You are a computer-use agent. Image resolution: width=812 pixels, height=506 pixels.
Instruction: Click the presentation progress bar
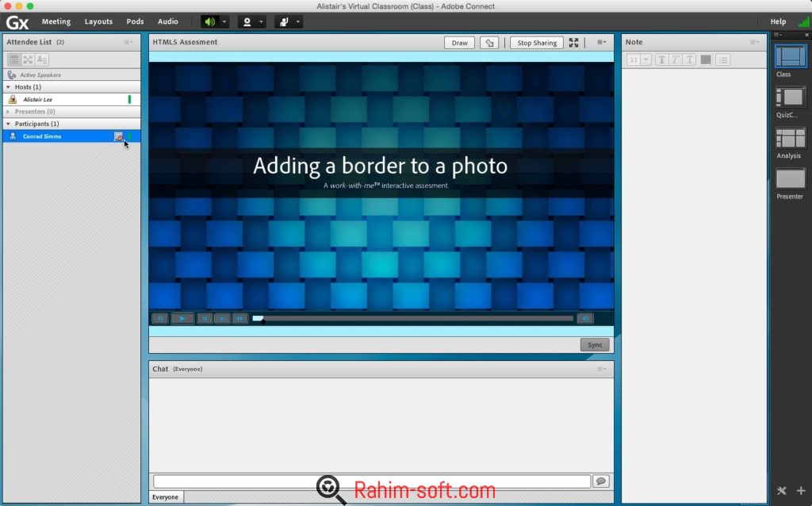click(x=412, y=319)
